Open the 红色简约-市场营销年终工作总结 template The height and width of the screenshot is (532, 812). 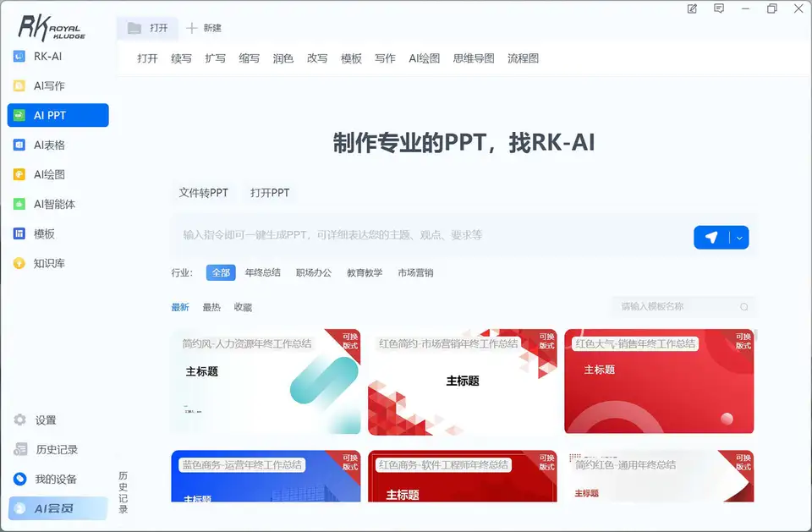[463, 381]
